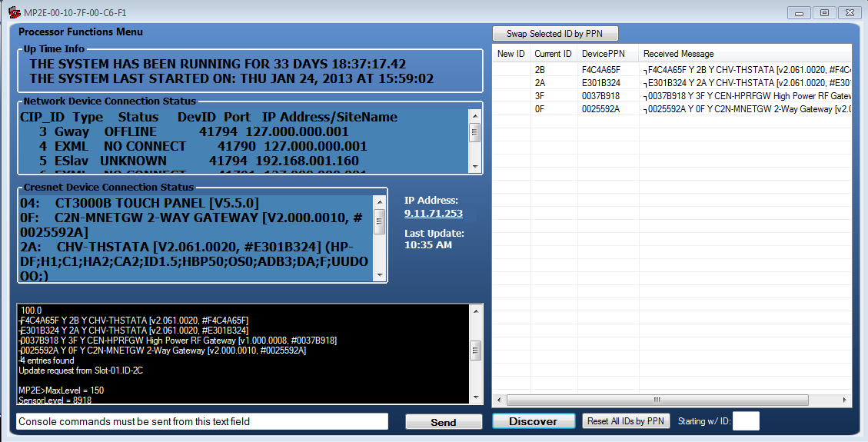Click the Starting w/ ID input box
Image resolution: width=868 pixels, height=442 pixels.
[x=746, y=421]
